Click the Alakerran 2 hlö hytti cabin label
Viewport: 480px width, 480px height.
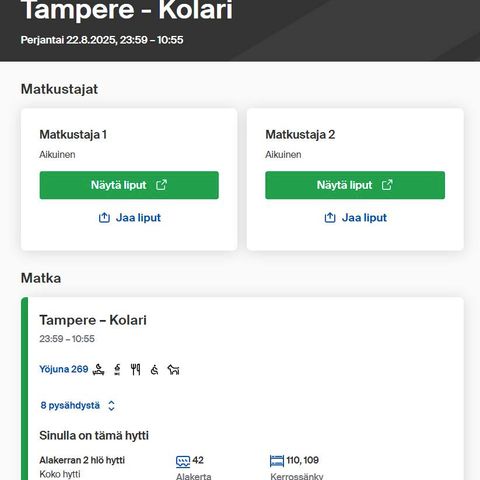pos(82,460)
